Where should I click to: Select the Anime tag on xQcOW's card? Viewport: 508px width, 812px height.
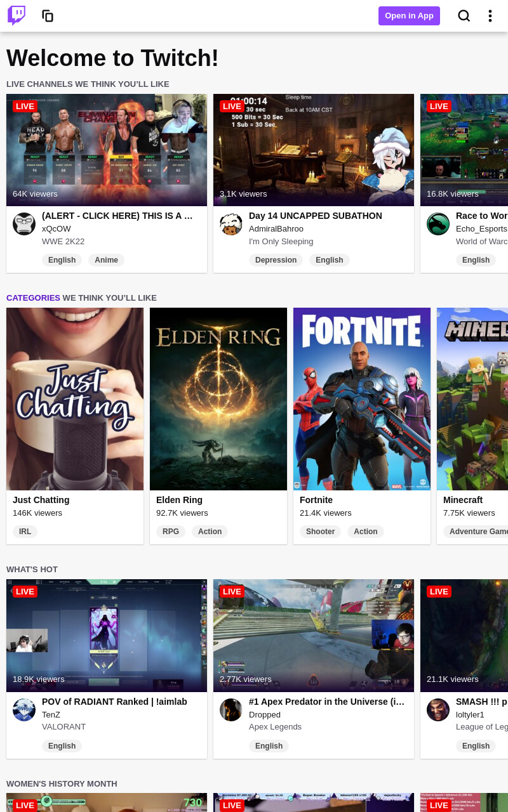tap(106, 260)
